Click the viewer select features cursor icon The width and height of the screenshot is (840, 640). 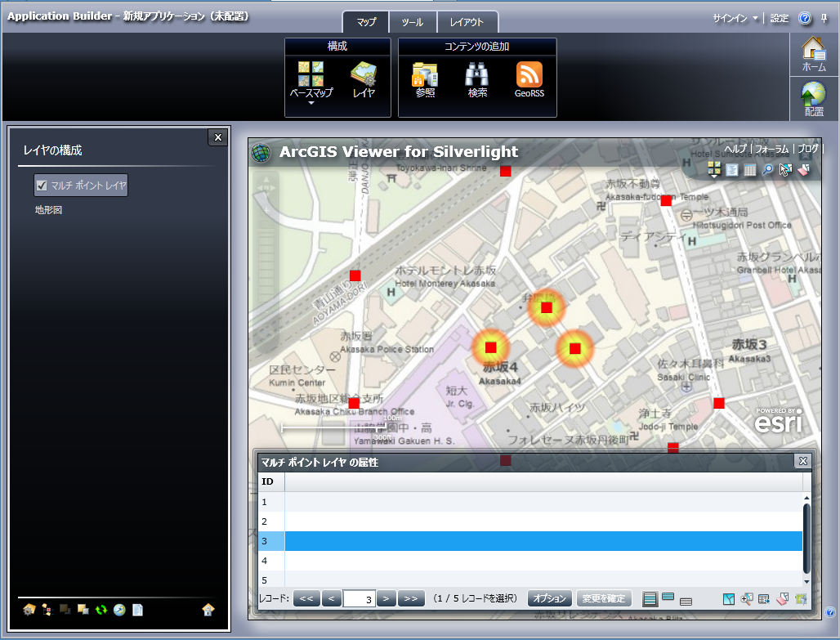click(785, 170)
